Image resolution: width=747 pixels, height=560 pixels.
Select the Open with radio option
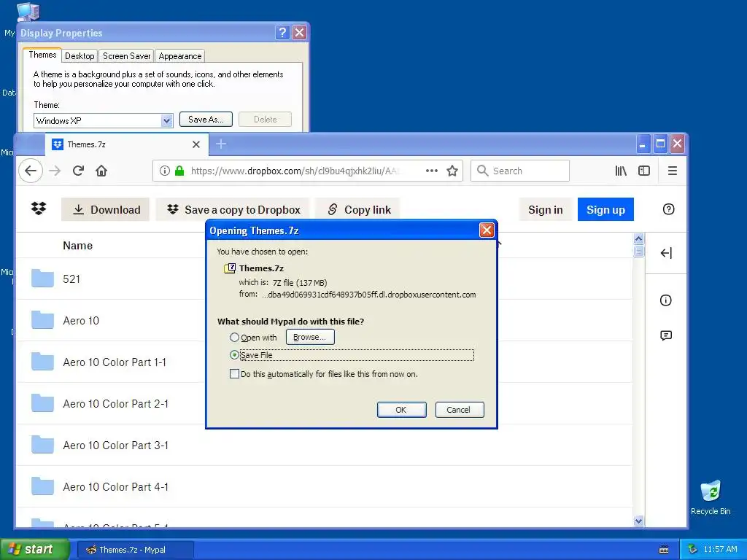(x=234, y=337)
